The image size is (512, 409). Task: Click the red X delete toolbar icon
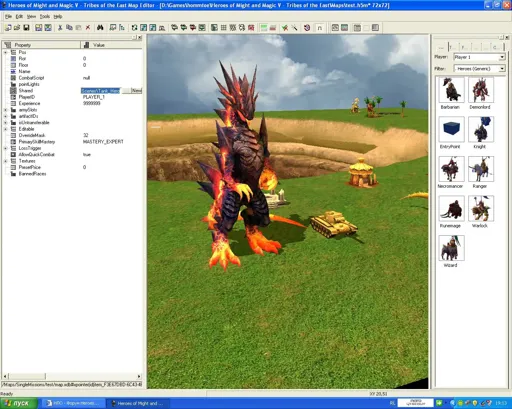tap(88, 28)
